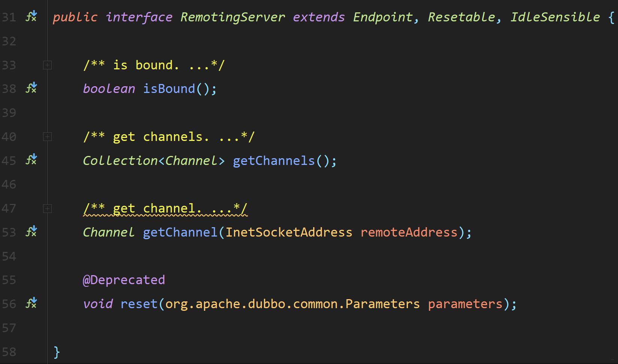
Task: Click the Channel return type on line 53
Action: tap(109, 232)
